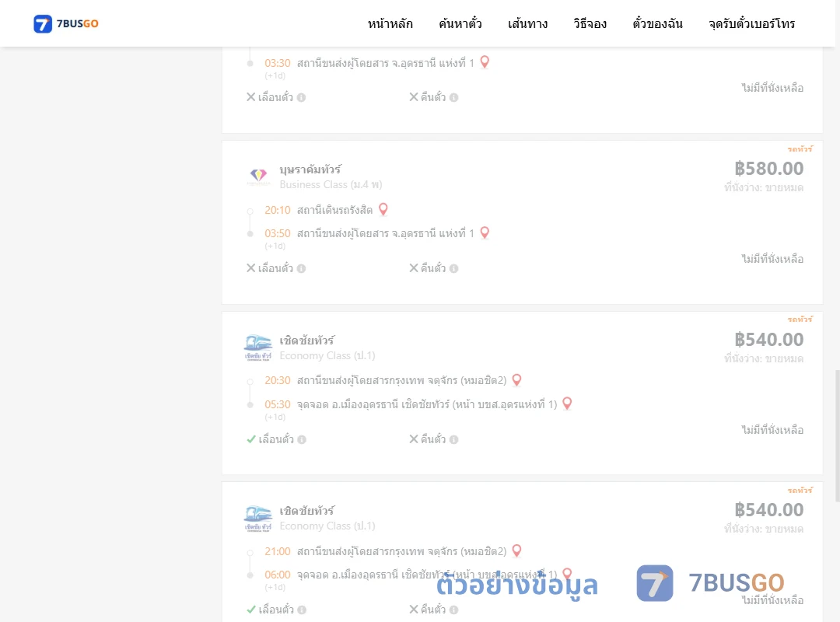The image size is (840, 622).
Task: Click the บุษราคัมทัวร์ operator name
Action: (310, 169)
